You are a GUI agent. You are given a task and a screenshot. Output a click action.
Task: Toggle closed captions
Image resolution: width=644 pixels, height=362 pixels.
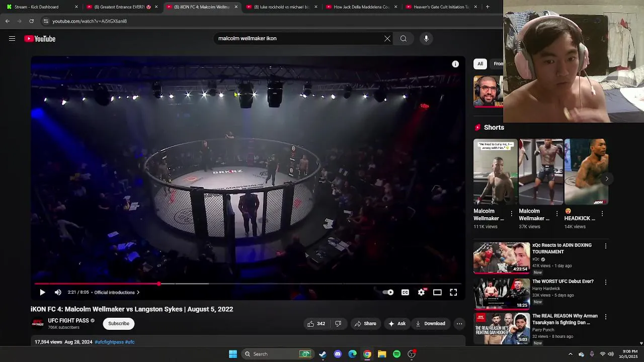tap(405, 292)
